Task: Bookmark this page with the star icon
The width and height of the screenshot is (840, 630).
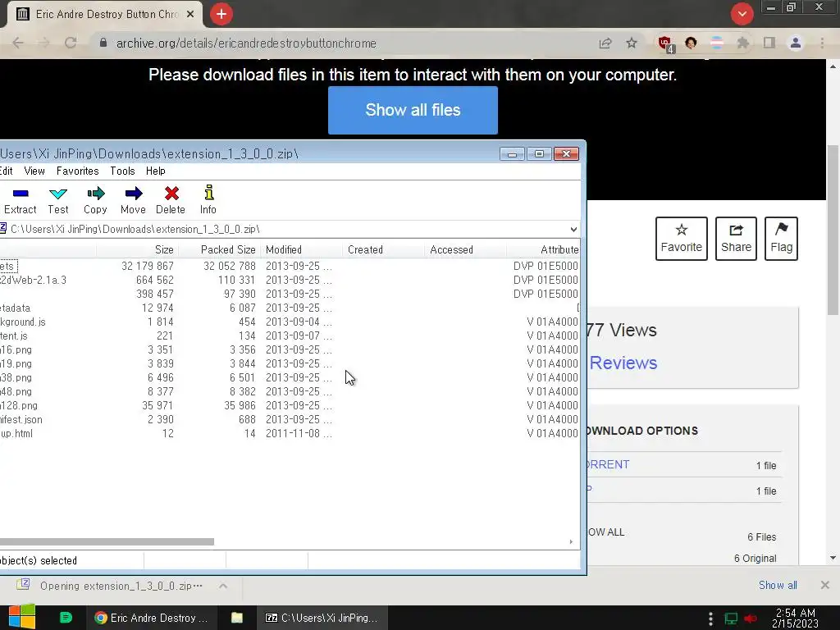Action: pyautogui.click(x=632, y=43)
